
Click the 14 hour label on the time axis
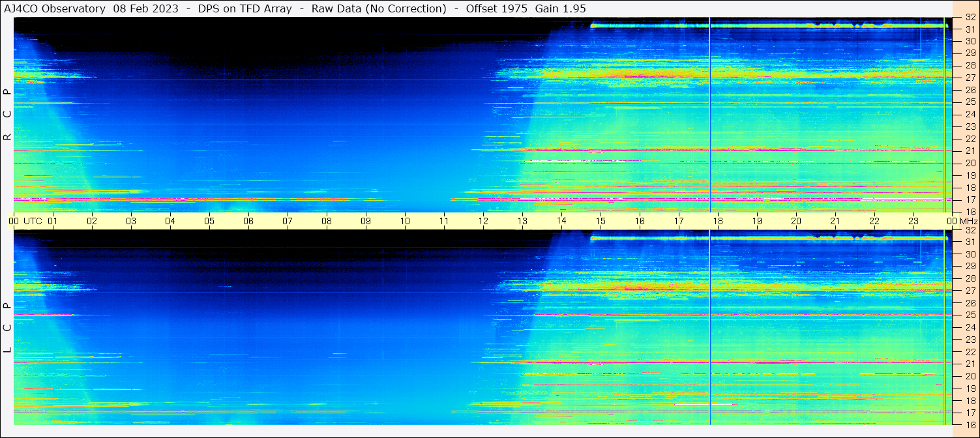click(561, 221)
